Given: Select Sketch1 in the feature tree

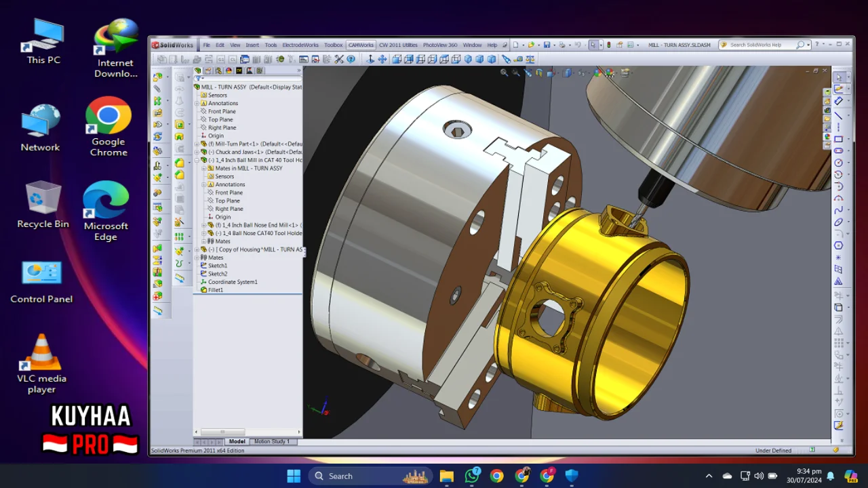Looking at the screenshot, I should coord(218,266).
